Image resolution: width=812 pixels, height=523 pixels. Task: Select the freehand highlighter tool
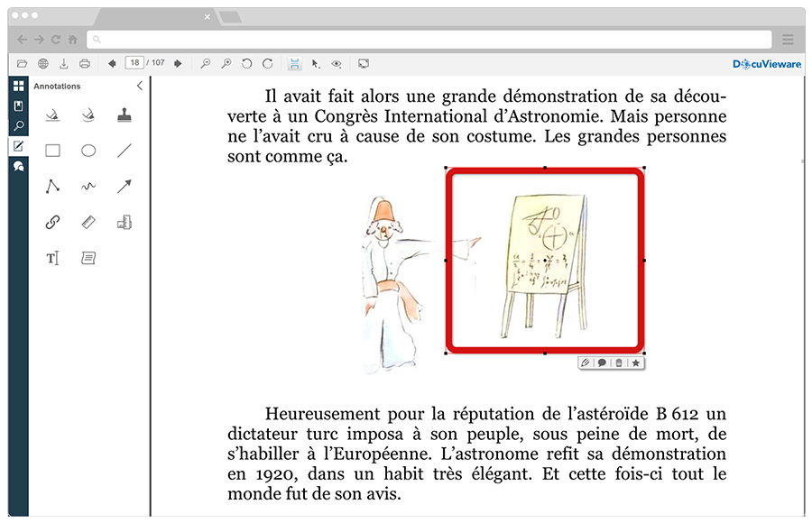[88, 115]
